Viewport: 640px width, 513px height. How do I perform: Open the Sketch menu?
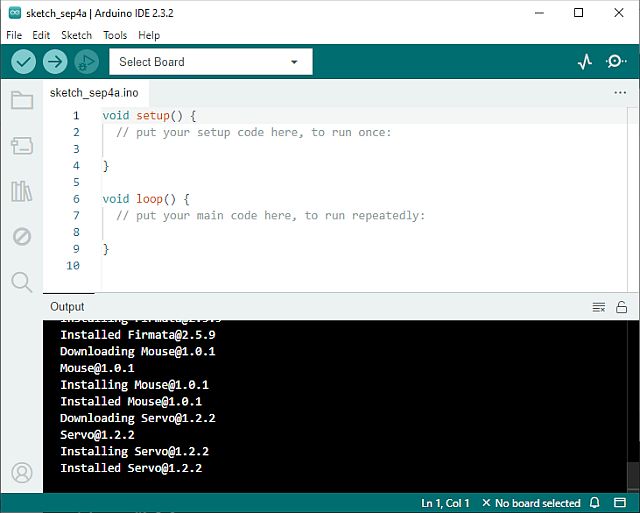click(x=76, y=35)
